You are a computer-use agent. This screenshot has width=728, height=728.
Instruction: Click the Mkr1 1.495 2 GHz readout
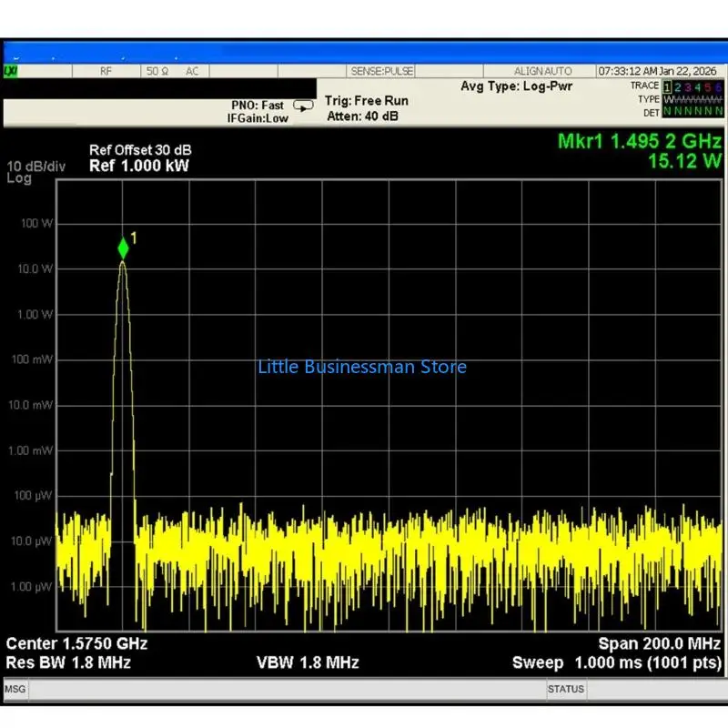pos(640,141)
